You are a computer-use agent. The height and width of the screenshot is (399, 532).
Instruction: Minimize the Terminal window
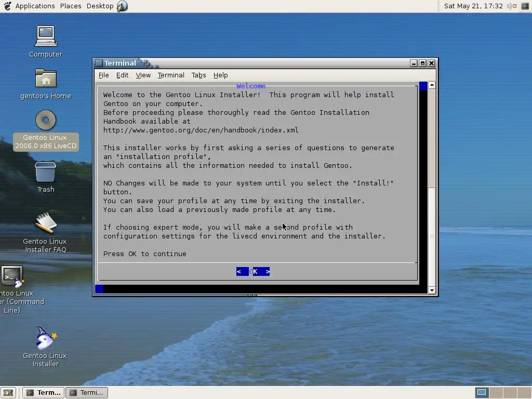[414, 63]
